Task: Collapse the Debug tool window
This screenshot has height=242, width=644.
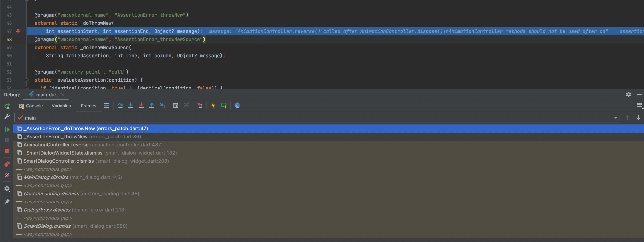Action: tap(639, 94)
